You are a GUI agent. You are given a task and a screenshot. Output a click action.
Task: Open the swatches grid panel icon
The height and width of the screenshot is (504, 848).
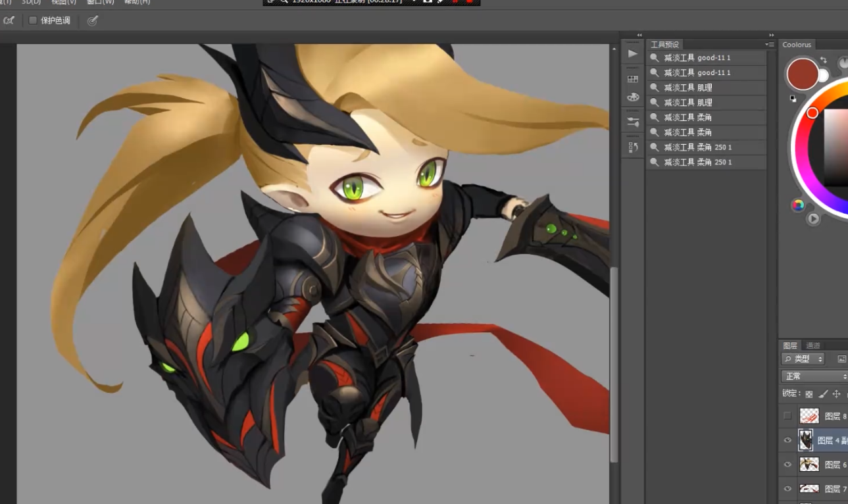pos(633,79)
